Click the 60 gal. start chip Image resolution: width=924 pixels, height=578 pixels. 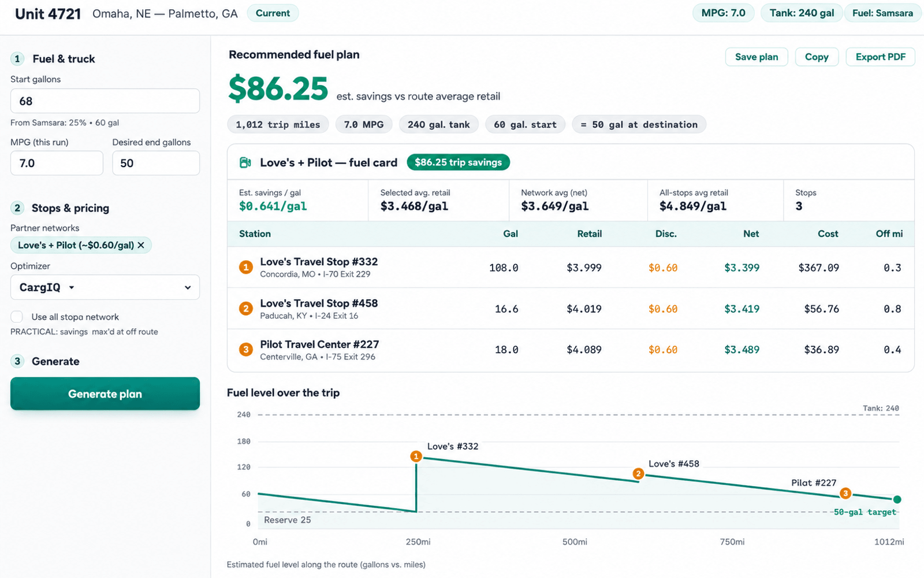pyautogui.click(x=525, y=124)
